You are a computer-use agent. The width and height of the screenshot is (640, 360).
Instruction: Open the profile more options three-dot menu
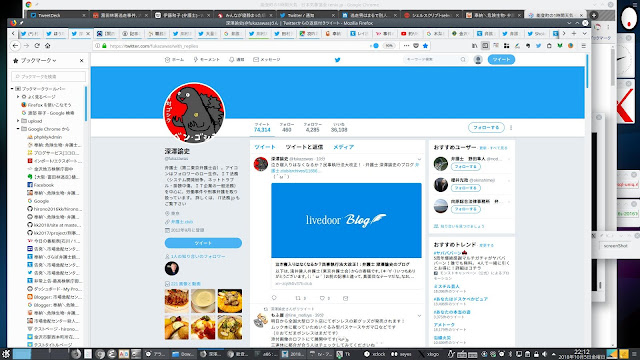511,127
